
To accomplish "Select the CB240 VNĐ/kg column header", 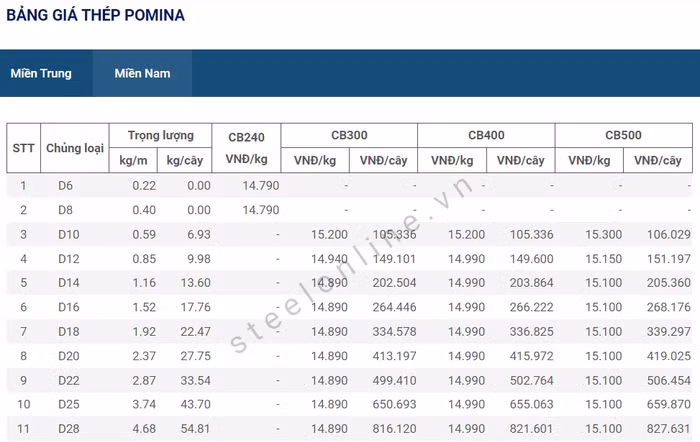I will click(x=247, y=148).
